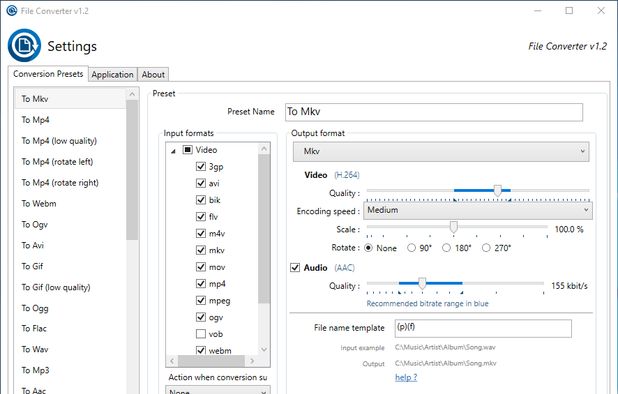Select the None rotate option

369,248
